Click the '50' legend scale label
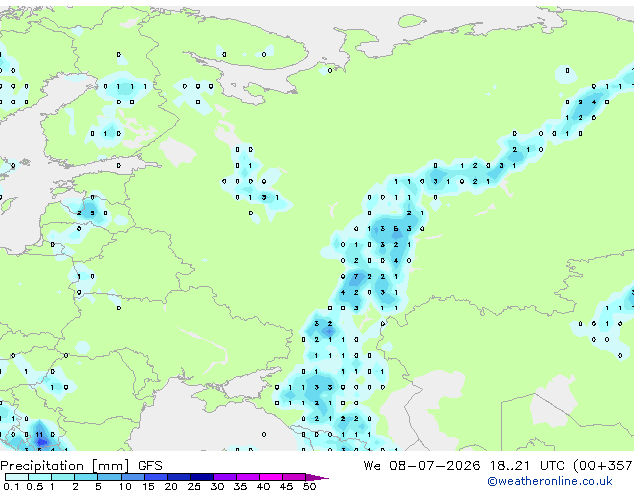 click(309, 486)
